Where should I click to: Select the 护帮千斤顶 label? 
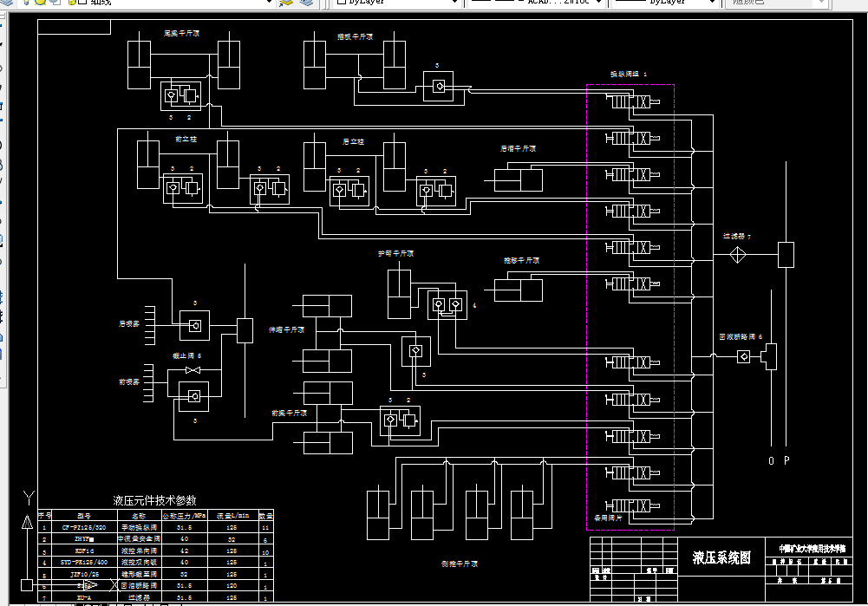coord(395,253)
